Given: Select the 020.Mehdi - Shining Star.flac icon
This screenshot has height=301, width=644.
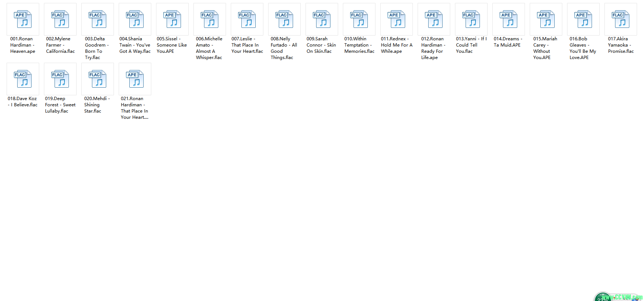Looking at the screenshot, I should 97,79.
